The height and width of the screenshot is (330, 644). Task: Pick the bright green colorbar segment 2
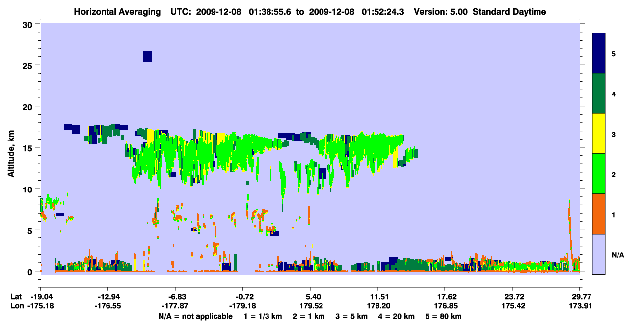tap(599, 174)
